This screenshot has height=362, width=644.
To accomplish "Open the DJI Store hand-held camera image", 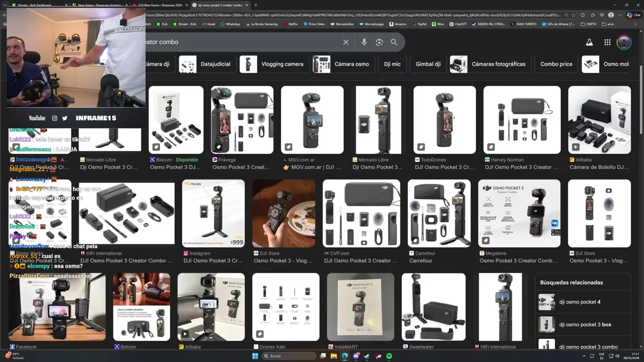I will coord(284,213).
